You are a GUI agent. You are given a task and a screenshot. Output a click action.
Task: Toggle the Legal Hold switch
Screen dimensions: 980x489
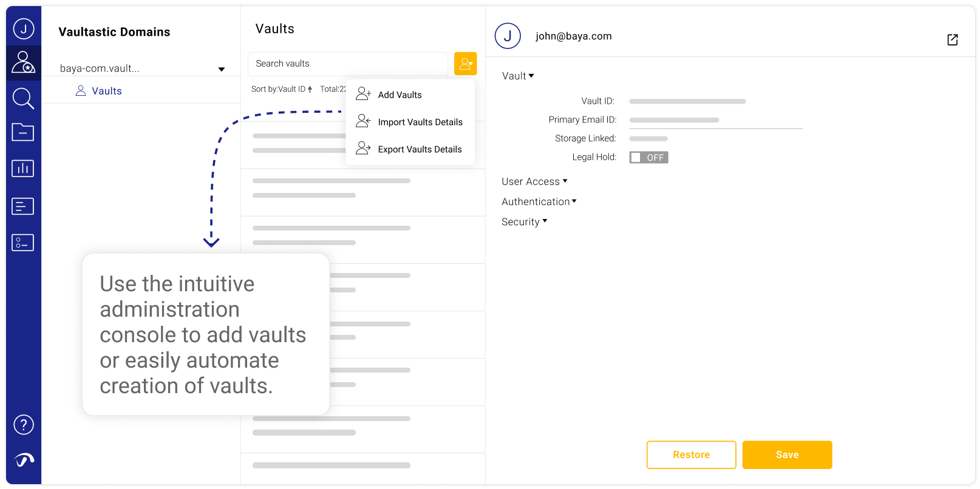click(648, 158)
